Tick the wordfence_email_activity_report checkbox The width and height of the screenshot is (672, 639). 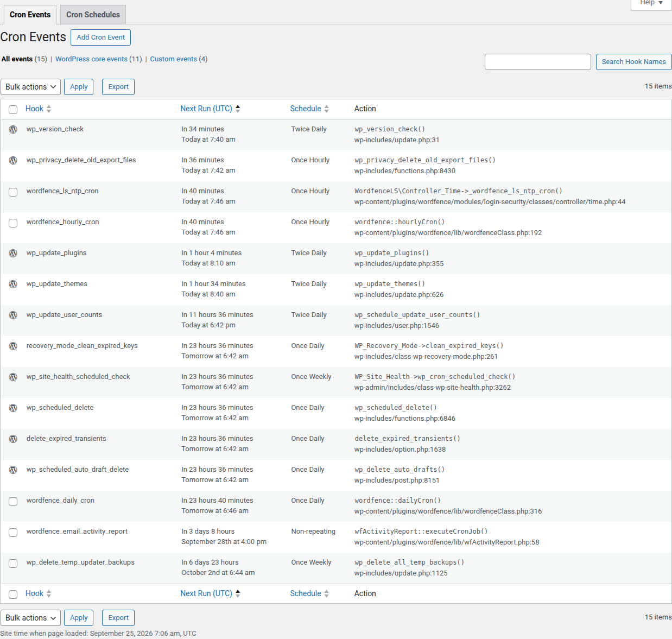coord(13,533)
